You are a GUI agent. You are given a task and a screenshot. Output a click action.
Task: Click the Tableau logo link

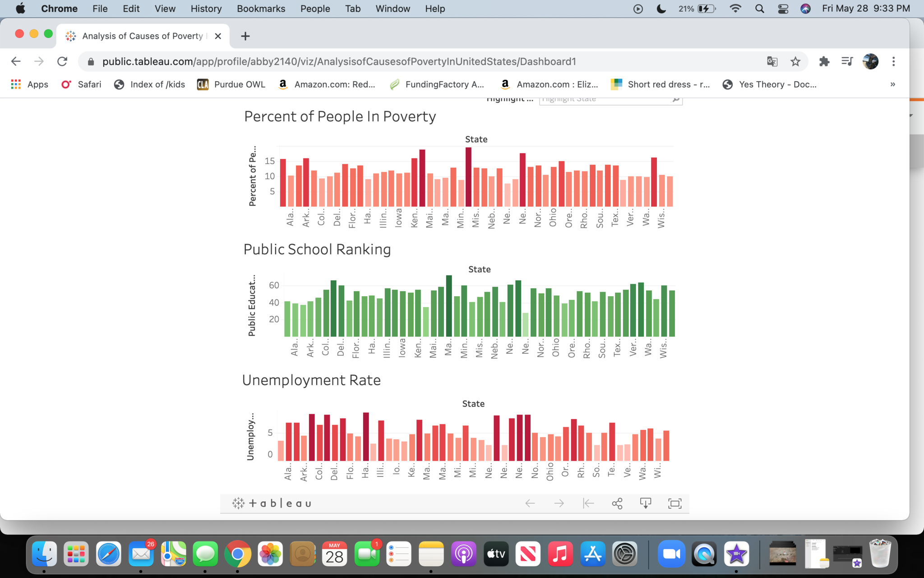(272, 503)
